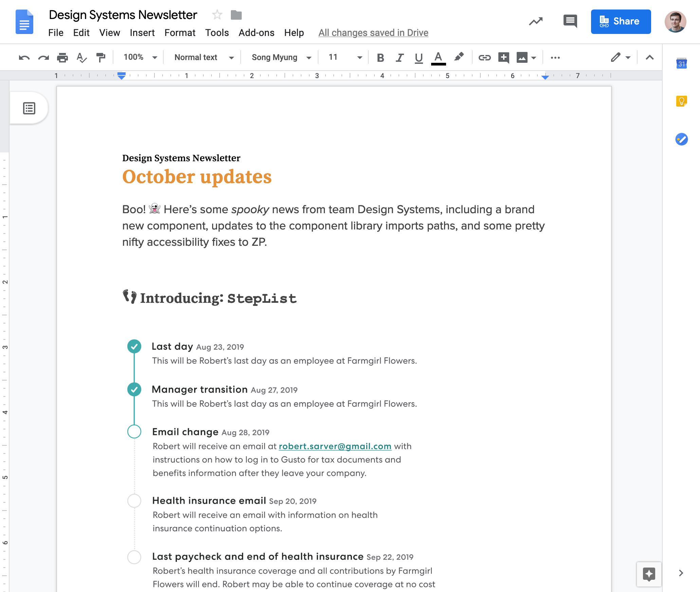The height and width of the screenshot is (592, 700).
Task: Select the Format menu
Action: 179,32
